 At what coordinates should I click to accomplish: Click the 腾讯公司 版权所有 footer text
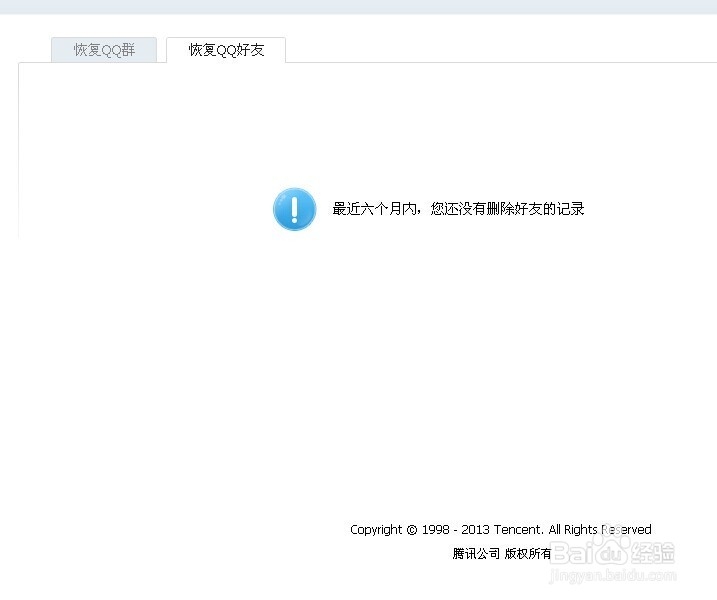502,554
